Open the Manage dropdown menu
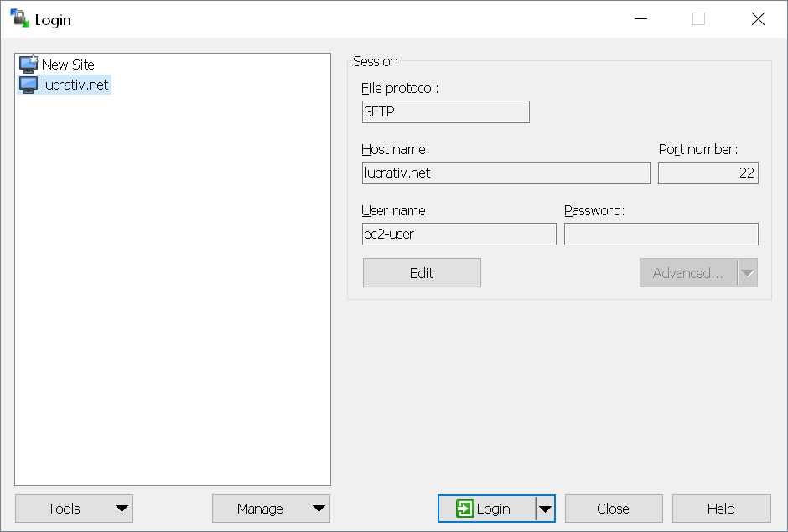 [271, 509]
